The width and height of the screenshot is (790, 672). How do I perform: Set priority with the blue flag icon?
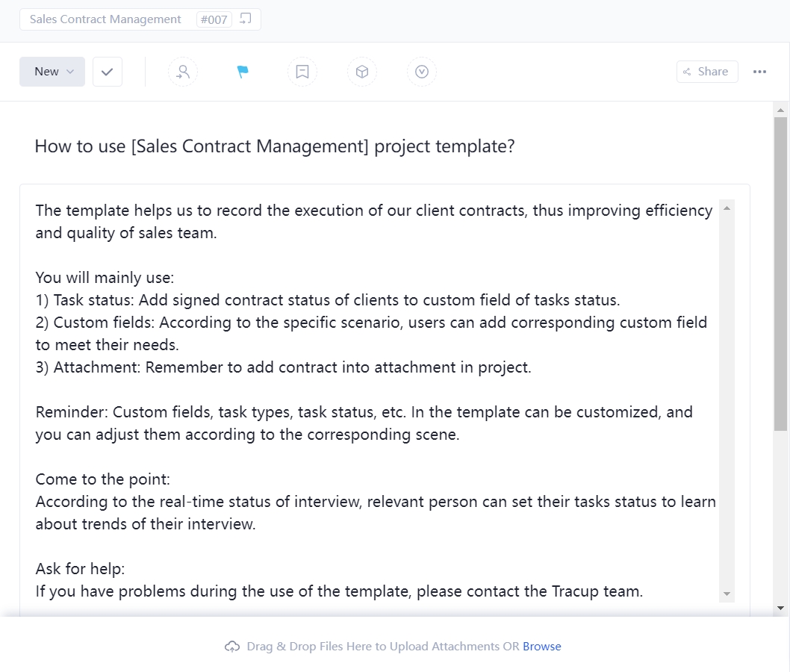coord(242,71)
